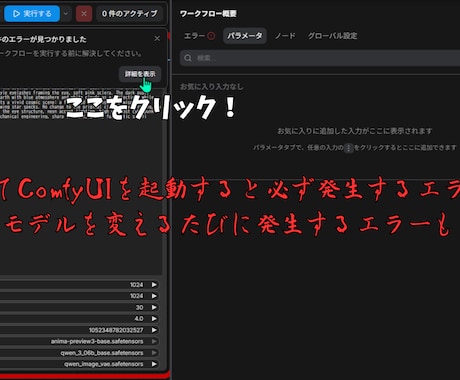
Task: Open the qwen_3_06b_base.safetensors dropdown arrow
Action: coord(154,353)
